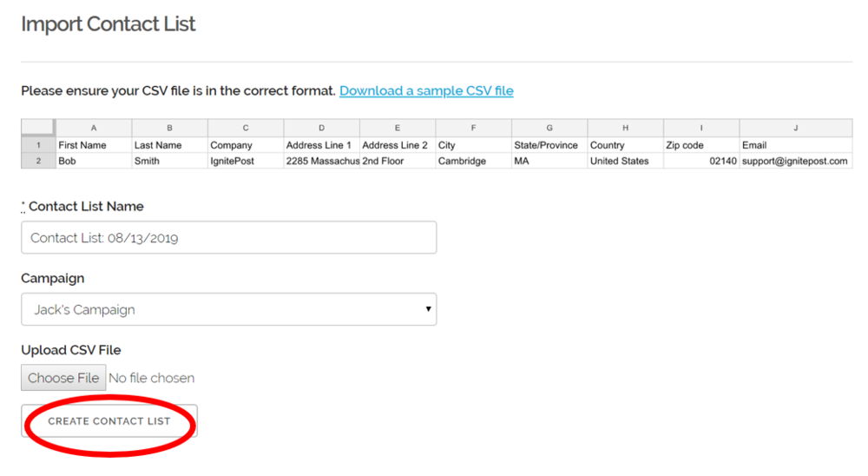Click the 'support@ignitepost.com' cell
This screenshot has height=476, width=868.
pos(796,162)
